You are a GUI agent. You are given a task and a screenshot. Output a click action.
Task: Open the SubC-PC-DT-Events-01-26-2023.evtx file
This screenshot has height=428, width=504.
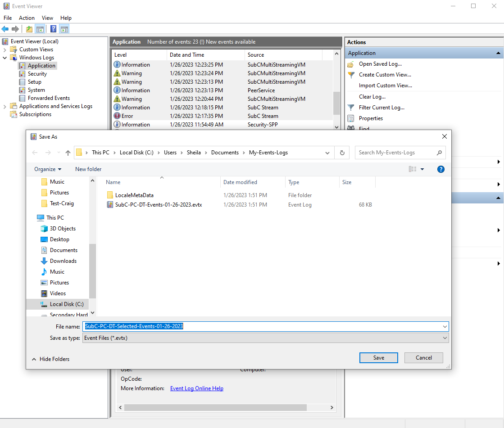tap(158, 205)
